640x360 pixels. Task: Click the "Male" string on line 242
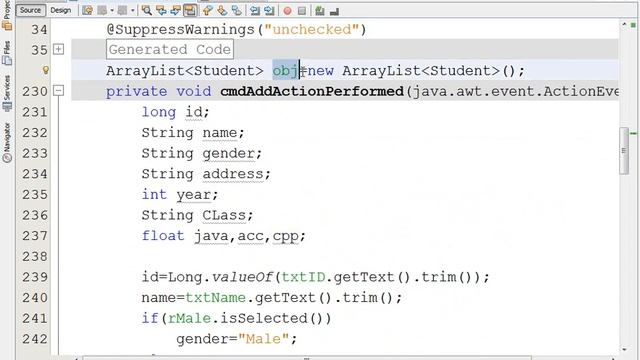(263, 339)
